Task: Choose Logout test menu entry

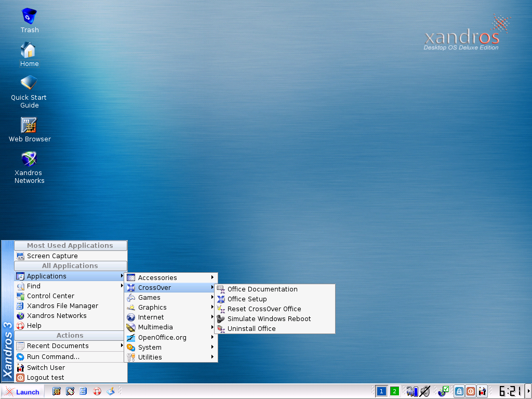Action: click(71, 377)
